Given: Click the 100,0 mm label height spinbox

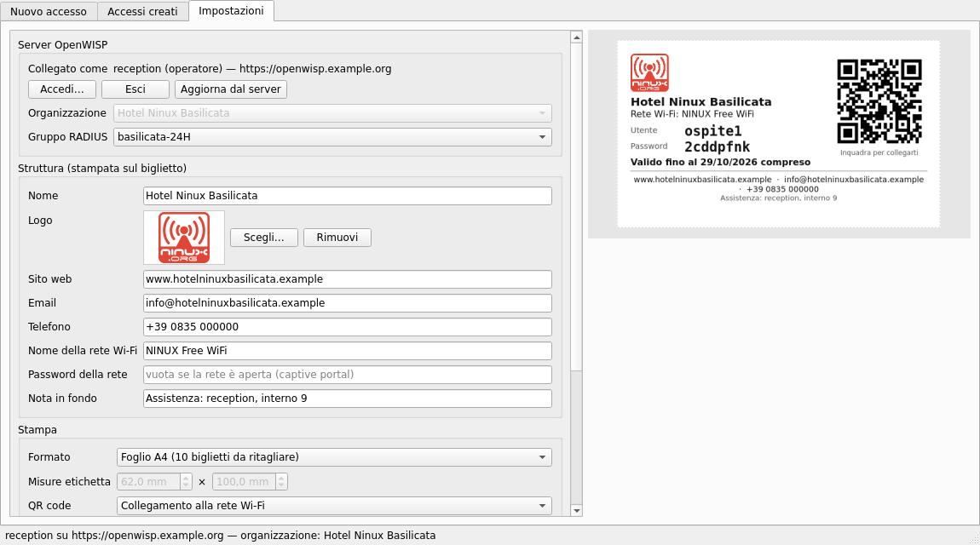Looking at the screenshot, I should tap(250, 482).
